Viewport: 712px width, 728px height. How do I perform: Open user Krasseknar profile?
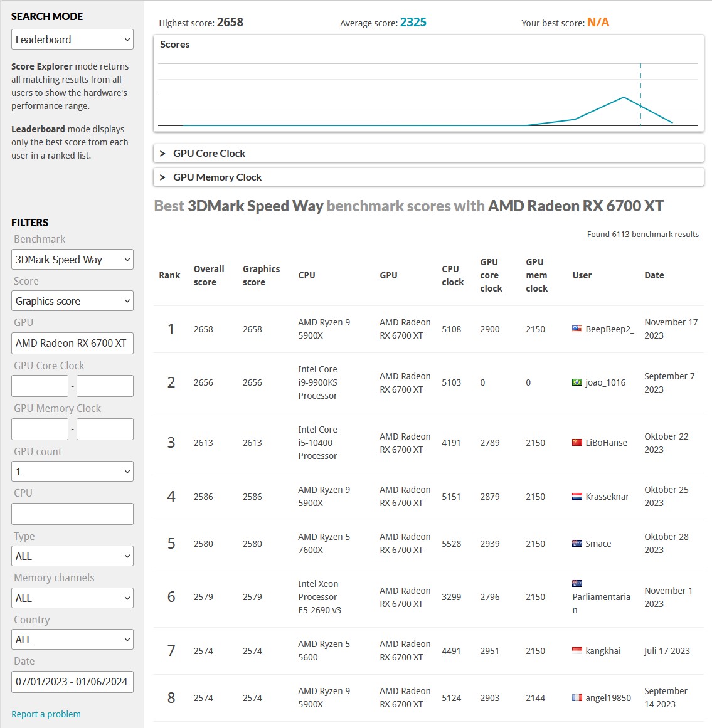[607, 497]
